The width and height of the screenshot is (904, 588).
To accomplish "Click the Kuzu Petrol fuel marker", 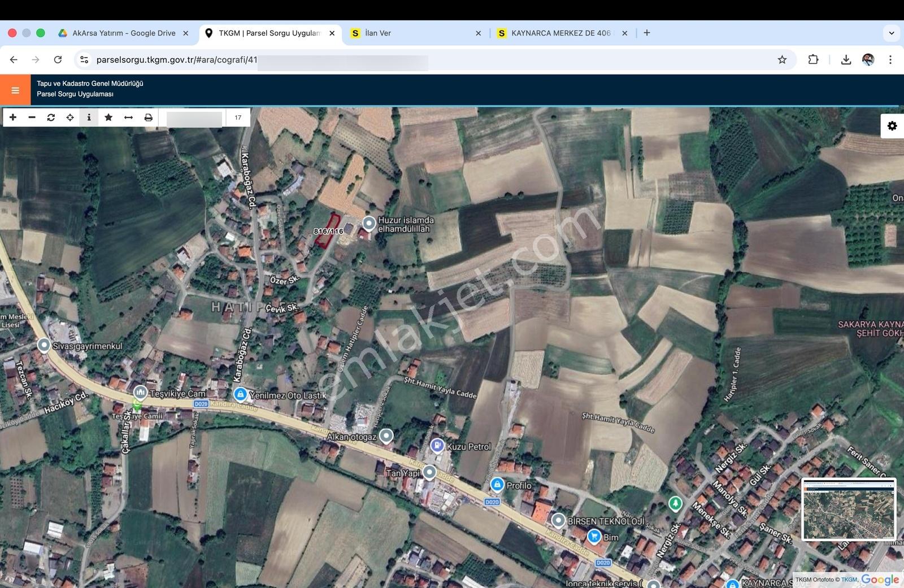I will [x=437, y=446].
